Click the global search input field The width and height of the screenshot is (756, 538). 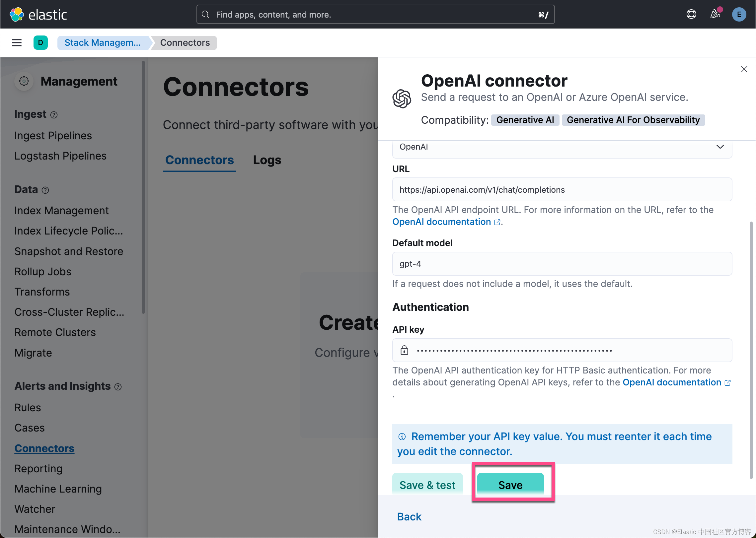375,14
